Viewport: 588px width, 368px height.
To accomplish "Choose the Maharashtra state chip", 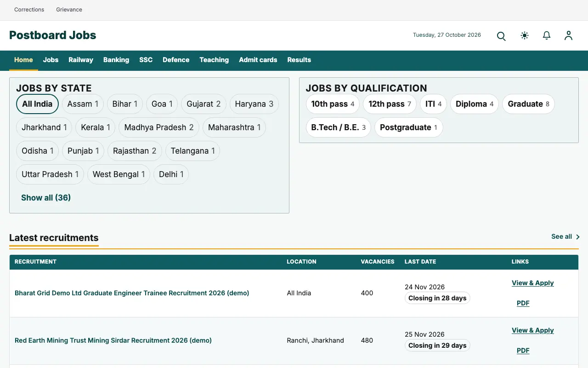I will [234, 127].
